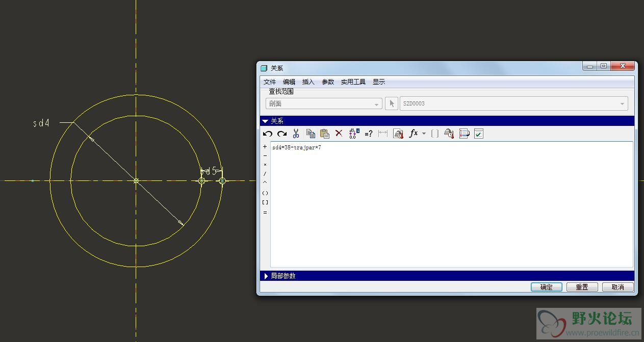This screenshot has height=342, width=644.
Task: Select the sd4 dimension label in sketch
Action: [x=41, y=123]
